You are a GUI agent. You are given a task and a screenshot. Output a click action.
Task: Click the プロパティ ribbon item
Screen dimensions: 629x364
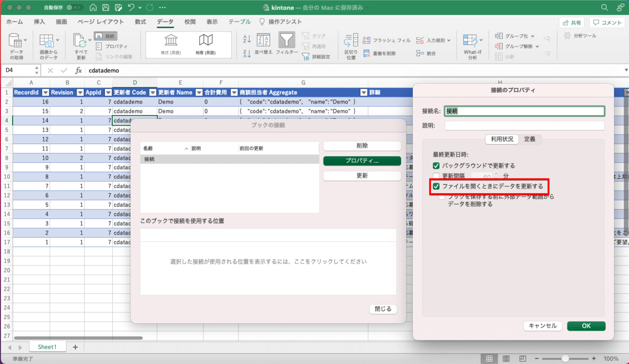click(x=112, y=46)
